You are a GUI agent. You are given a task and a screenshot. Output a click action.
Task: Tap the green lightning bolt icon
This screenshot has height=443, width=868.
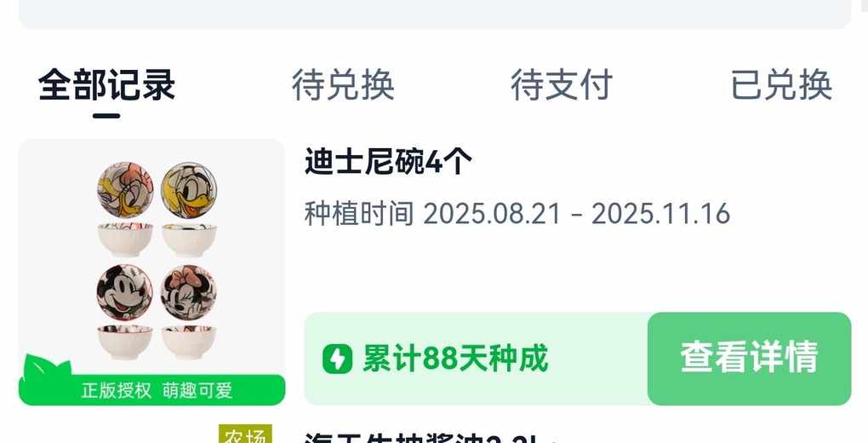coord(337,359)
